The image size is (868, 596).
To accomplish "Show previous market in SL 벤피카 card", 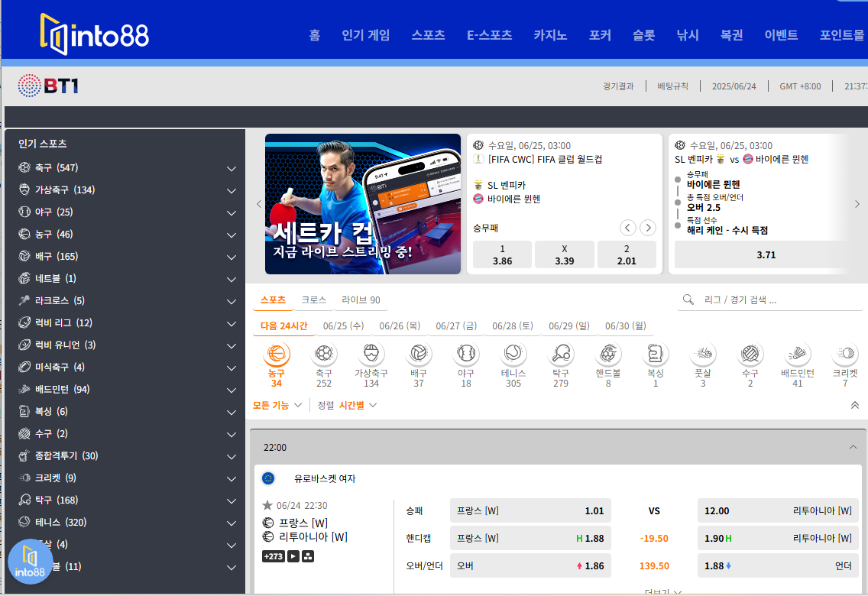I will click(x=627, y=228).
